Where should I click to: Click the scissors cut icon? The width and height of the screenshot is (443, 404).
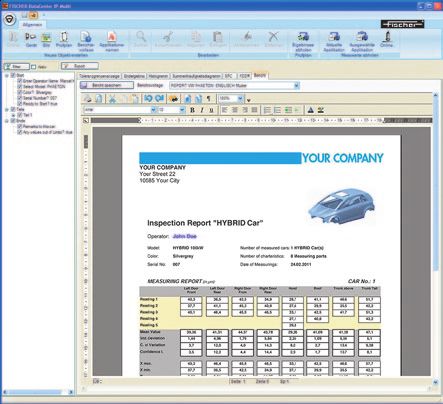tap(112, 99)
